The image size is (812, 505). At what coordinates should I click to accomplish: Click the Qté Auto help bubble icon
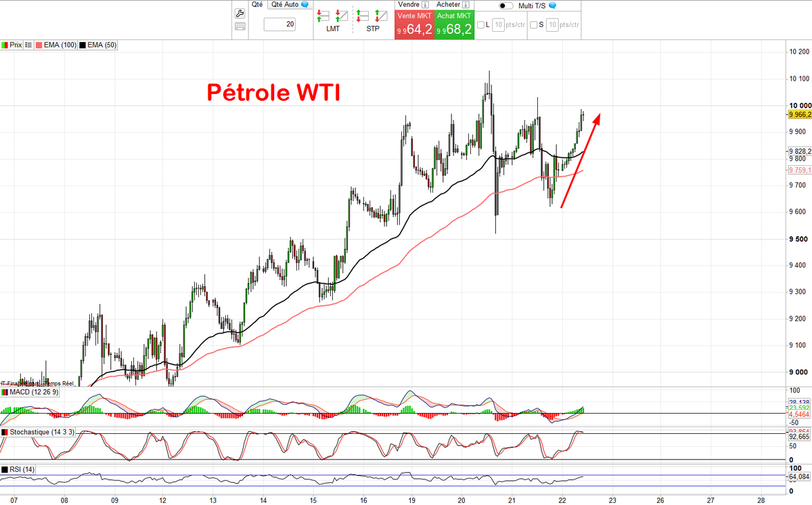click(304, 4)
